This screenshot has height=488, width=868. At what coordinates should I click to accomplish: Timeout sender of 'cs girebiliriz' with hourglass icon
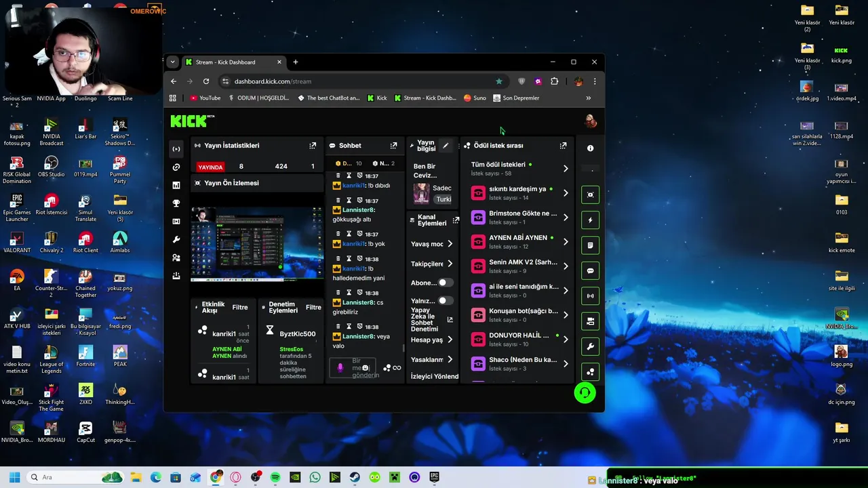point(349,293)
